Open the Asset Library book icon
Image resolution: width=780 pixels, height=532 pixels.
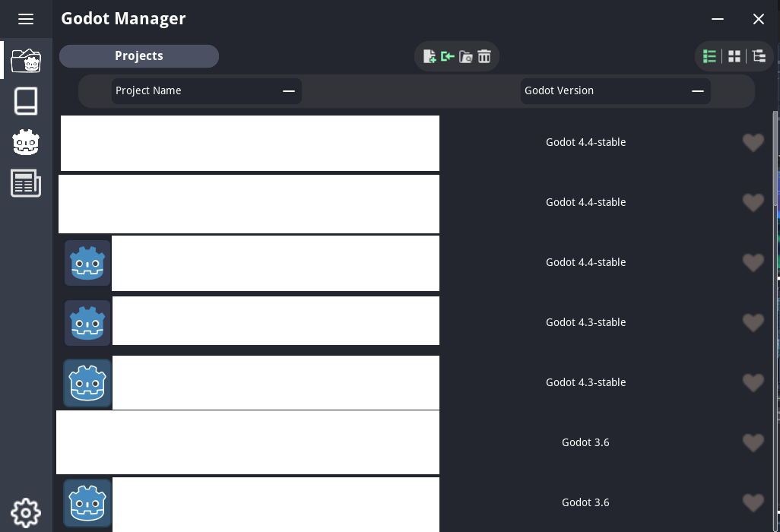point(26,101)
